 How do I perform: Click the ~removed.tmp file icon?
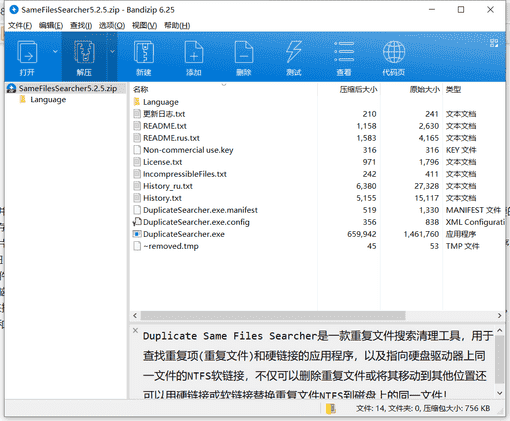137,246
